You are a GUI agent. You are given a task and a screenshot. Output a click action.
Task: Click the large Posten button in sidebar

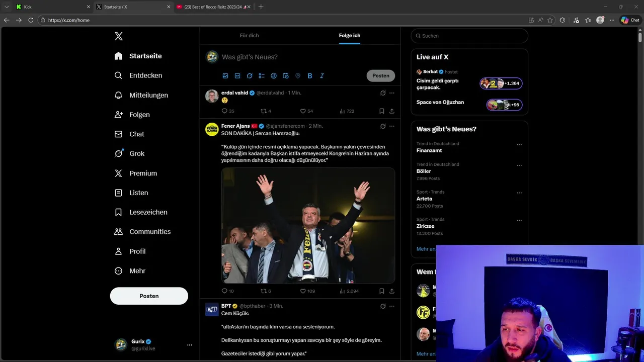149,296
